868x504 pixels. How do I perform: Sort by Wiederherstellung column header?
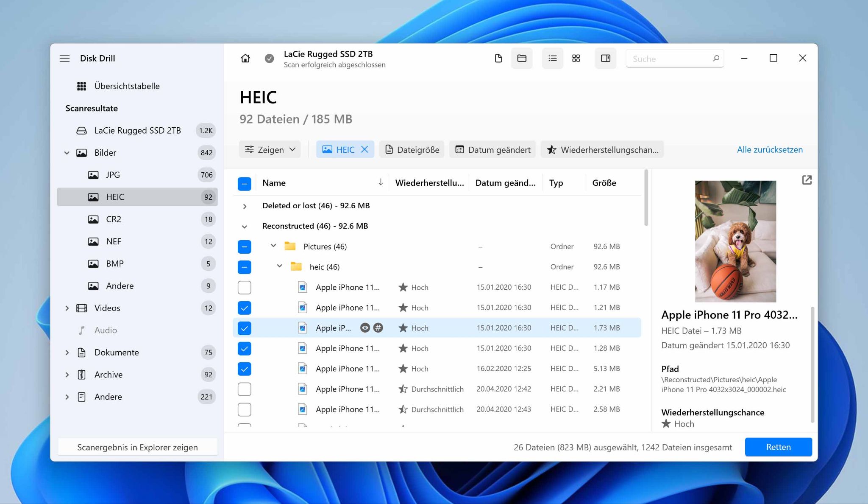point(429,183)
